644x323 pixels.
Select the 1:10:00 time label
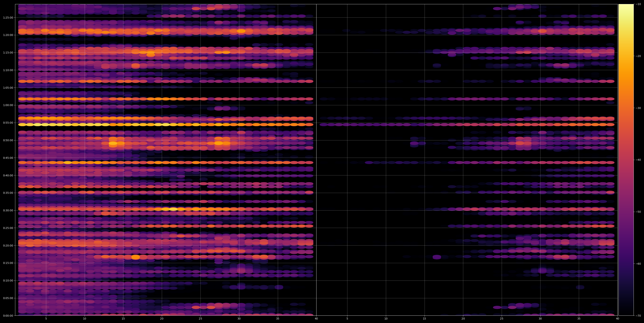(8, 70)
